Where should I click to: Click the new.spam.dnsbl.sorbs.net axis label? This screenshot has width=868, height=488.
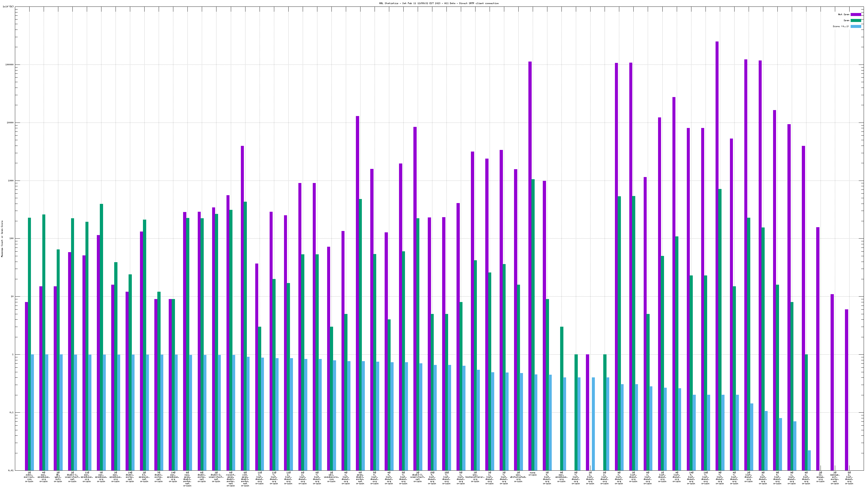(x=187, y=479)
